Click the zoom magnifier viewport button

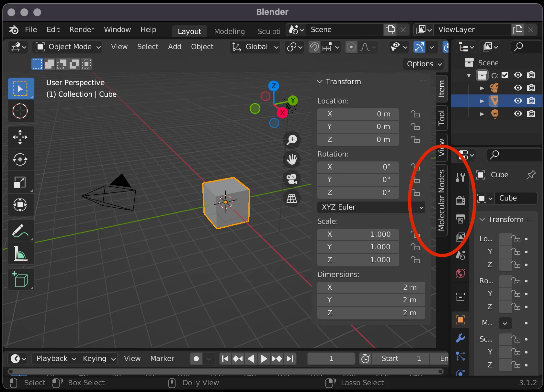292,140
